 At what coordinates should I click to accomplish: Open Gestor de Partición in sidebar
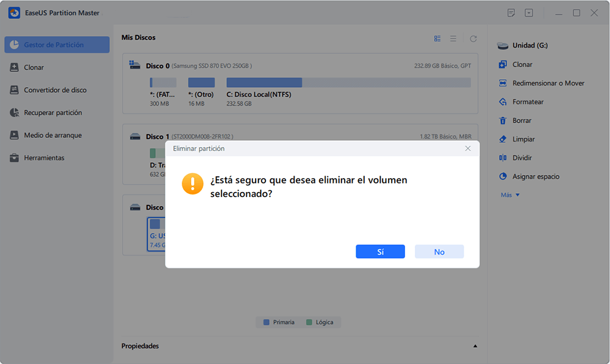click(57, 45)
